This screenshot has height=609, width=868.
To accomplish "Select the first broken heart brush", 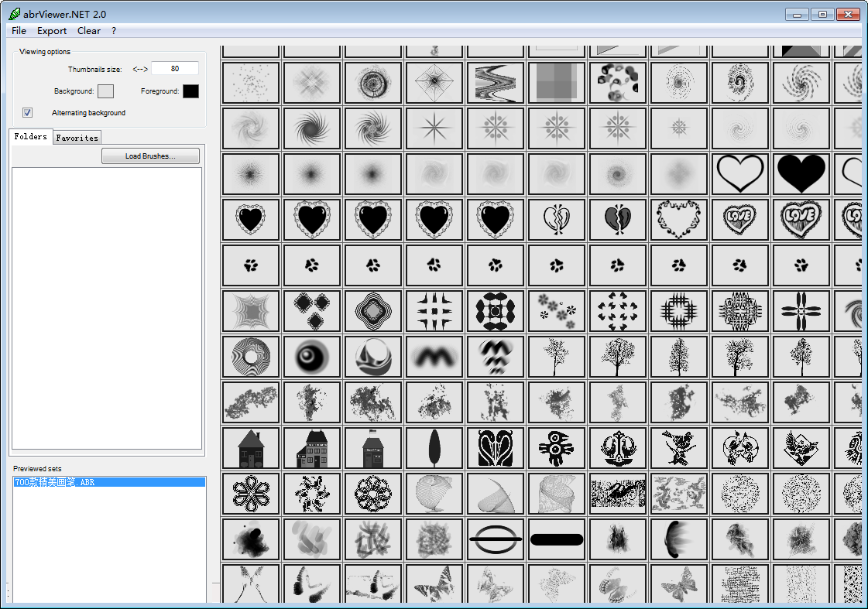I will tap(557, 220).
